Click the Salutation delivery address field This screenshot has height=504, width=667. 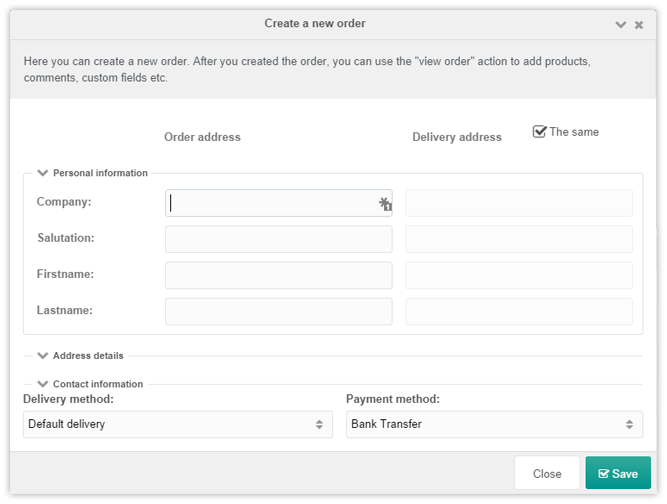519,239
